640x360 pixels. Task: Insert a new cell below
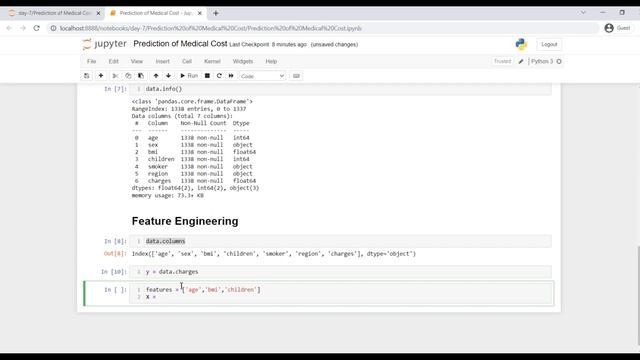point(101,76)
